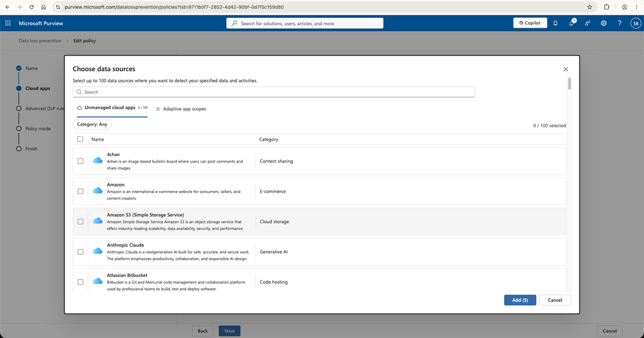Open the Category: Any filter
Viewport: 644px width, 338px height.
(x=92, y=124)
